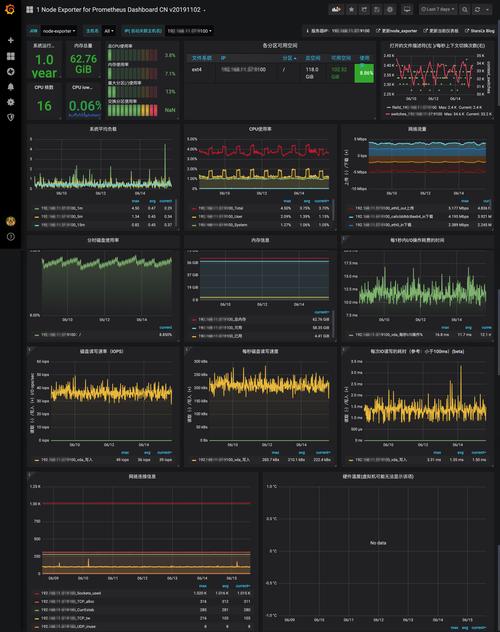Screen dimensions: 500x632
Task: Click the info corner of the network connections panel
Action: [x=29, y=474]
